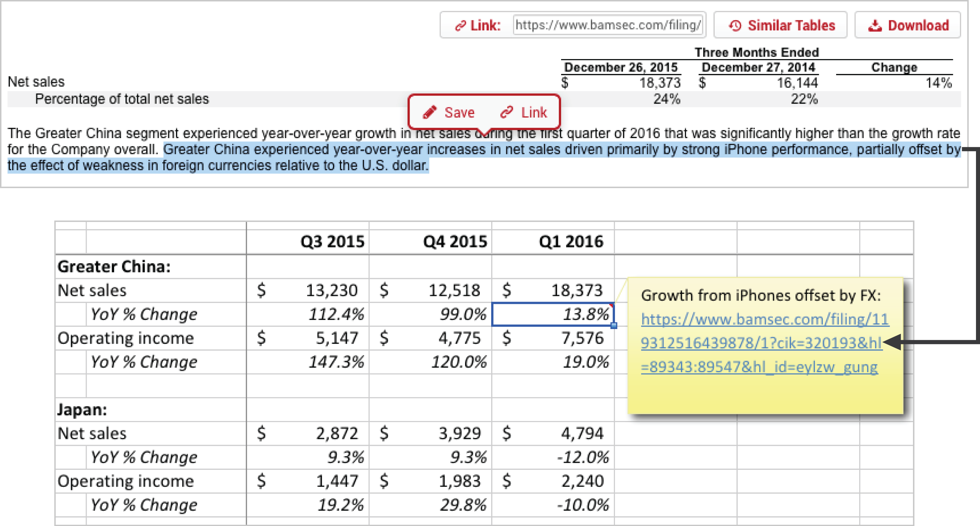Select the Q1 2016 column header cell
The image size is (980, 526).
pos(553,241)
